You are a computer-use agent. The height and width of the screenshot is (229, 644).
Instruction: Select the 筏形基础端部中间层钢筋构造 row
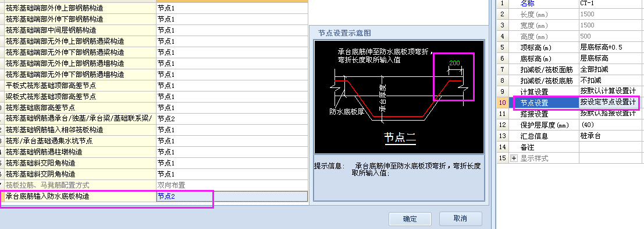click(x=154, y=30)
